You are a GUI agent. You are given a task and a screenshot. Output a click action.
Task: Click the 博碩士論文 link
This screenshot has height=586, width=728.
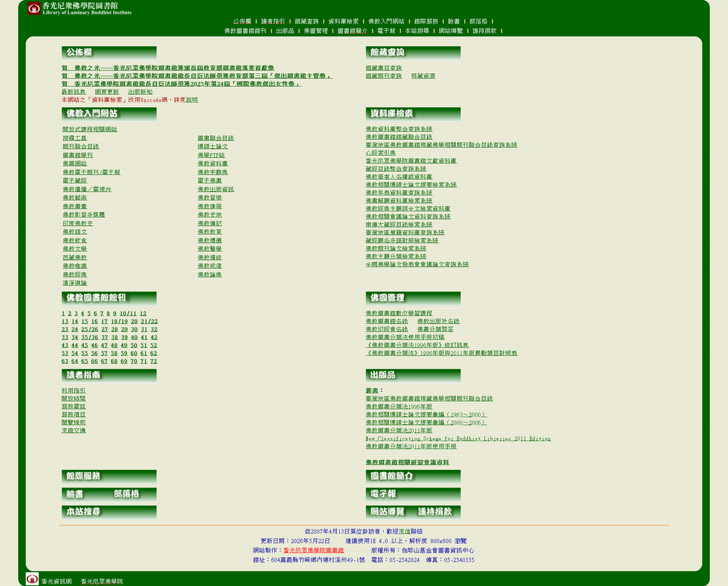pyautogui.click(x=213, y=147)
